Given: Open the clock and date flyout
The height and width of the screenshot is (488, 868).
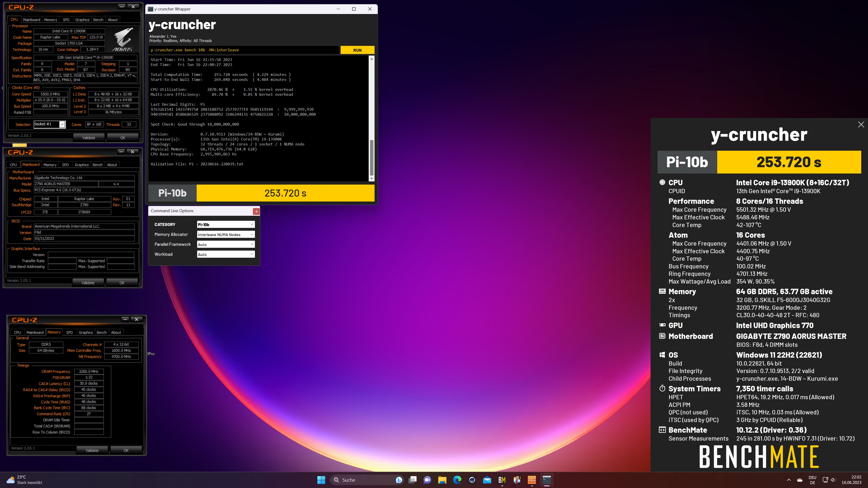Looking at the screenshot, I should 851,480.
